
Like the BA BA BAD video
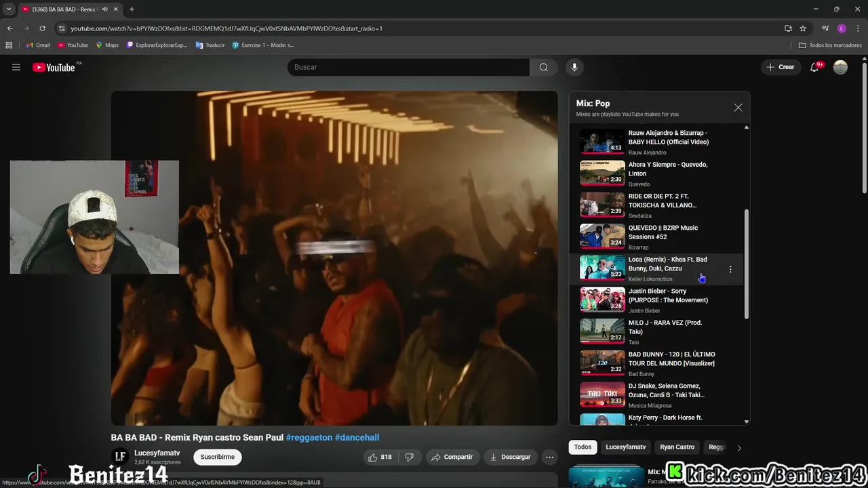380,457
